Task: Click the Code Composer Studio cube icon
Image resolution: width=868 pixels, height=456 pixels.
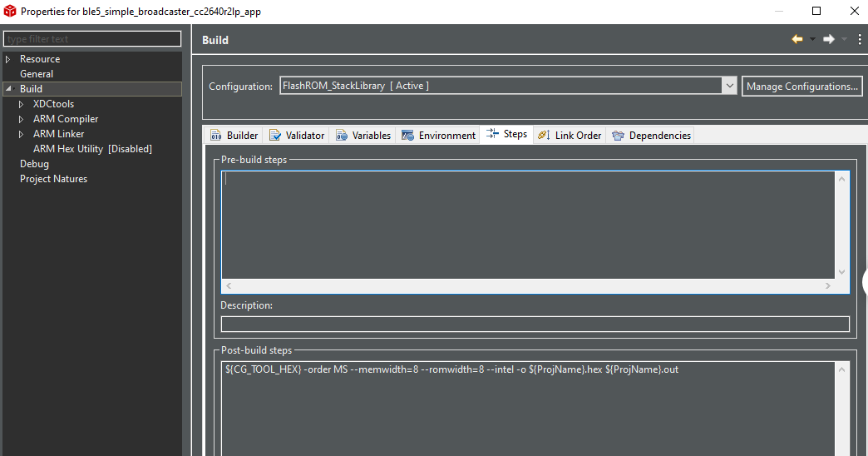Action: [x=10, y=11]
